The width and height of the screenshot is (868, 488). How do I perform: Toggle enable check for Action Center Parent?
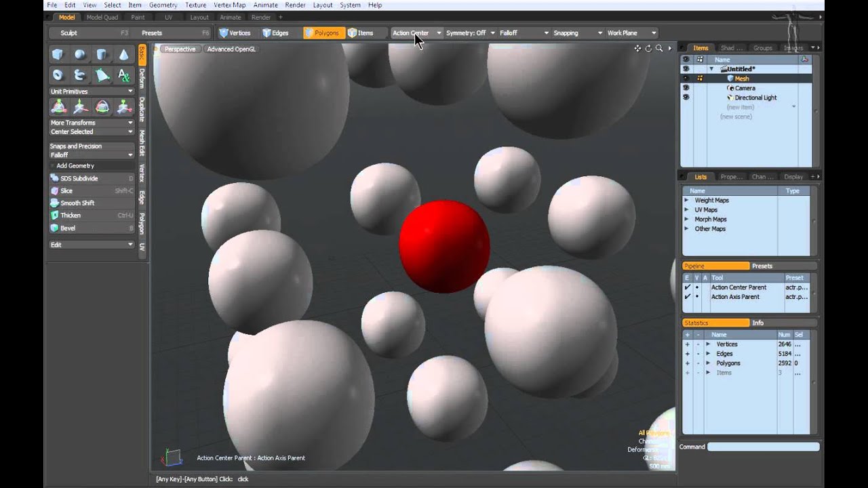(x=687, y=287)
